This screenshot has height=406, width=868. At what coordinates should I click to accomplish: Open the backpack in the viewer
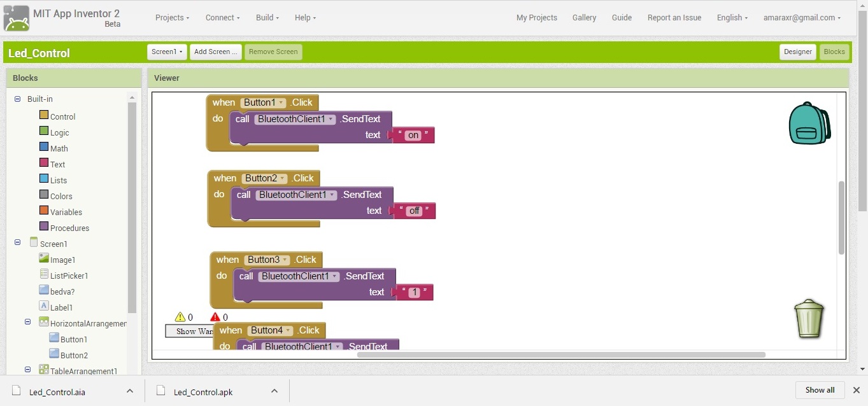click(x=809, y=123)
